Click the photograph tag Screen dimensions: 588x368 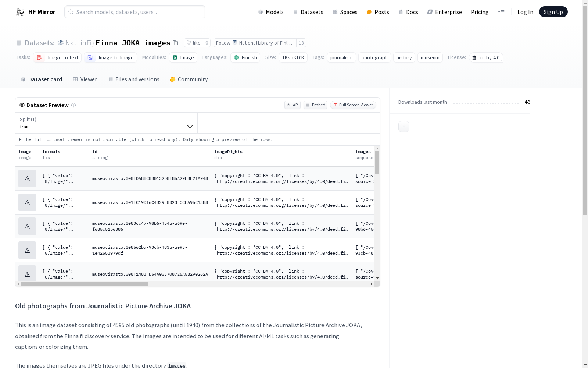(374, 57)
